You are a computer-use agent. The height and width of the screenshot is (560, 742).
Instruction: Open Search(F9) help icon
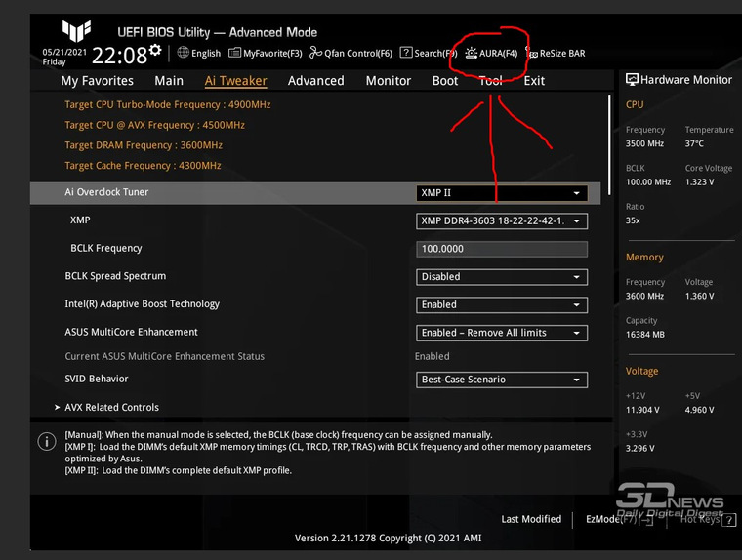coord(406,53)
